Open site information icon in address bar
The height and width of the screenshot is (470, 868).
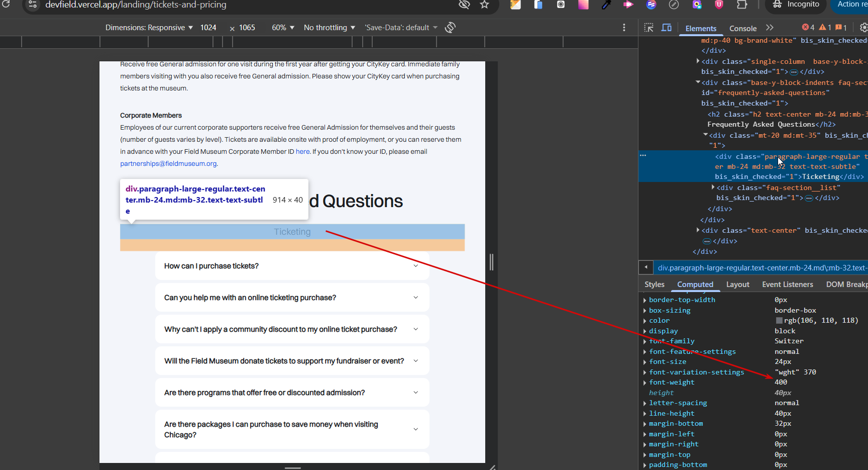[x=33, y=5]
